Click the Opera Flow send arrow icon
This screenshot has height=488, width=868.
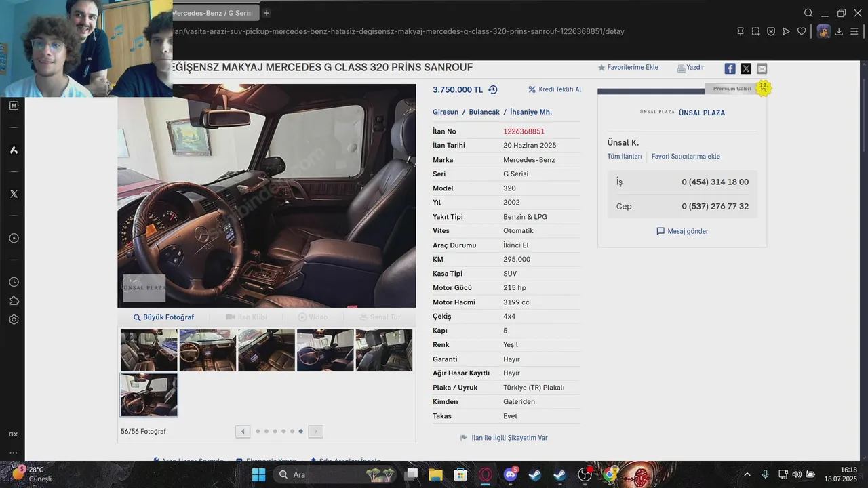(786, 31)
